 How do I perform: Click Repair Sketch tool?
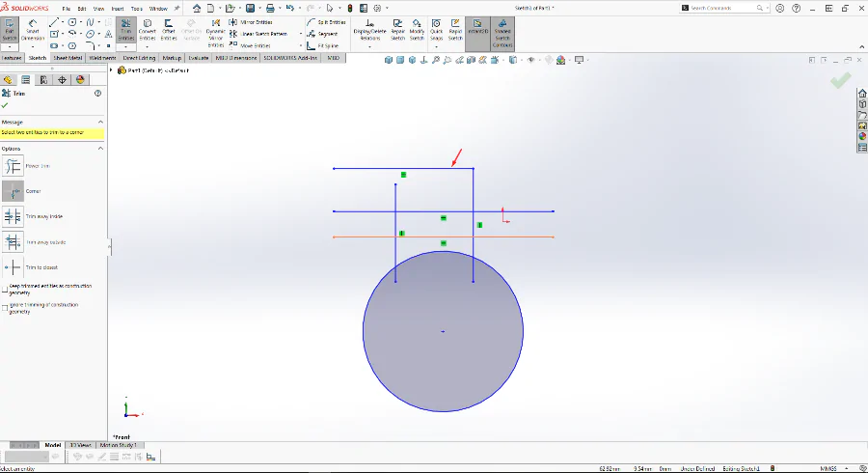click(398, 30)
